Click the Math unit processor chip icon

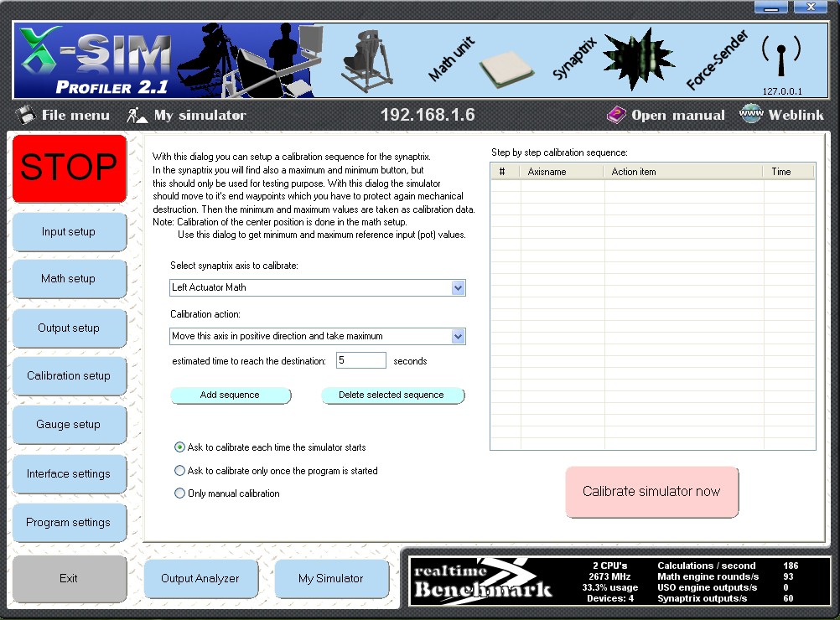click(x=506, y=69)
